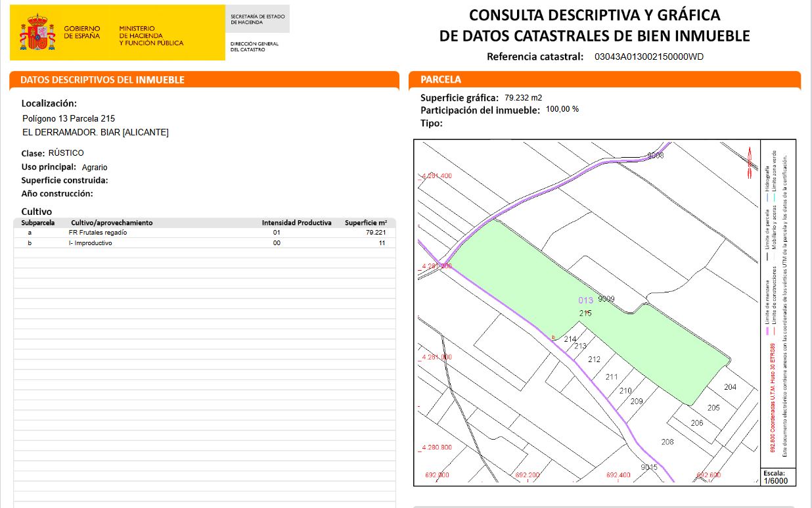Click the Ministerio de Hacienda y Función Pública logo text
Screen dimensions: 812x508
(150, 35)
